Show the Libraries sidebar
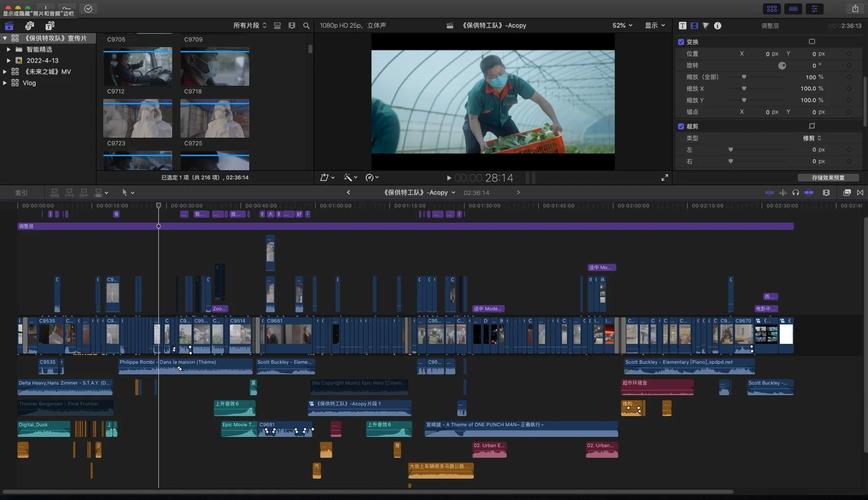 [9, 25]
